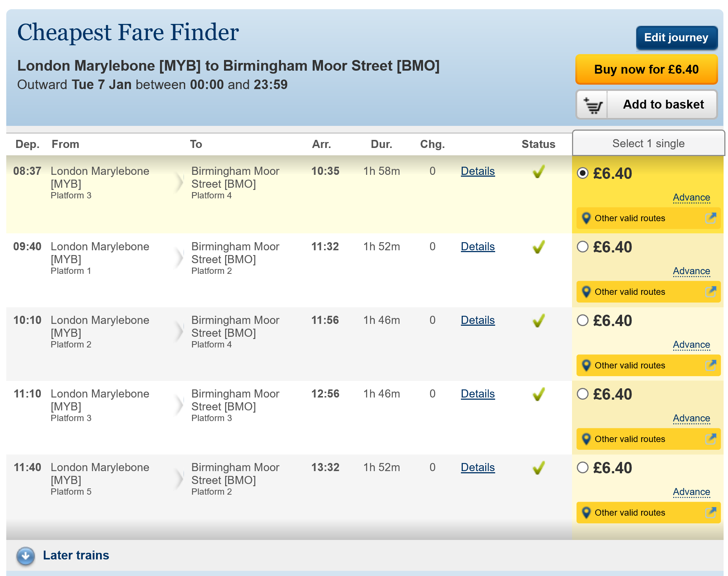Click the Edit journey button
728x576 pixels.
coord(676,37)
